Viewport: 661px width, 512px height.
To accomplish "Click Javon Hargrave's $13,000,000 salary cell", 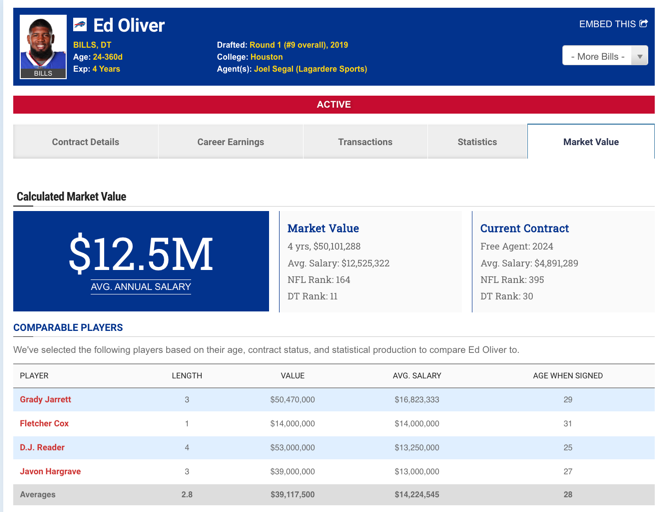I will pyautogui.click(x=417, y=472).
